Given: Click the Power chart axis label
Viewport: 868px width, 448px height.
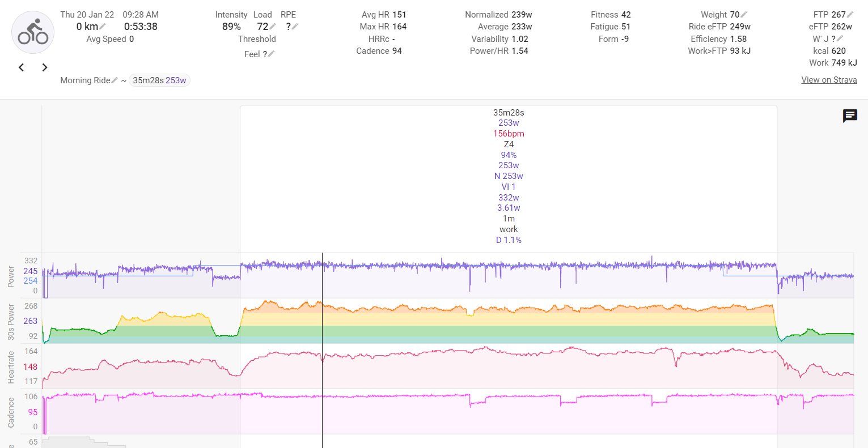Looking at the screenshot, I should 11,276.
